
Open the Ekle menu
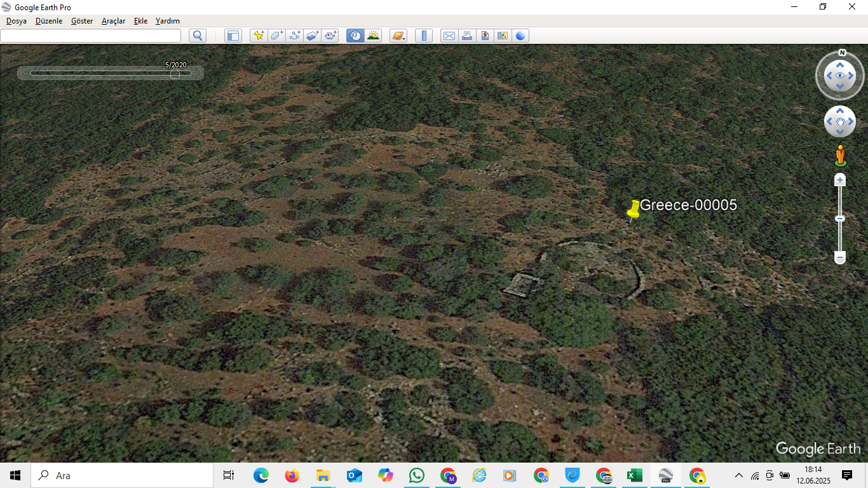pyautogui.click(x=140, y=21)
